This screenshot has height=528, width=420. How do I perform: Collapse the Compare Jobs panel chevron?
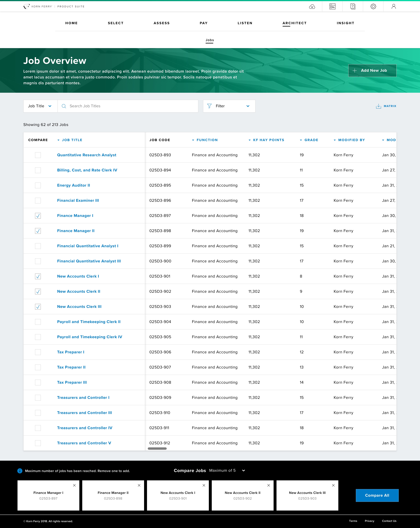coord(243,470)
